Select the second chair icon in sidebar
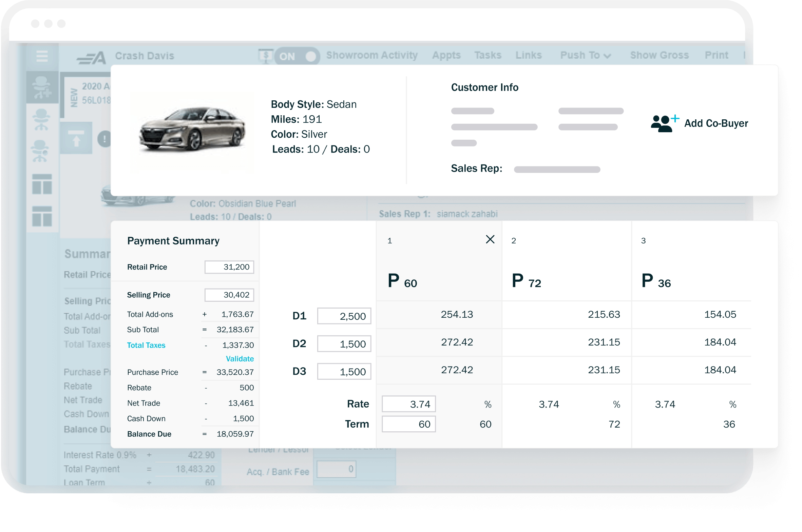Screen dimensions: 802x532 point(41,119)
